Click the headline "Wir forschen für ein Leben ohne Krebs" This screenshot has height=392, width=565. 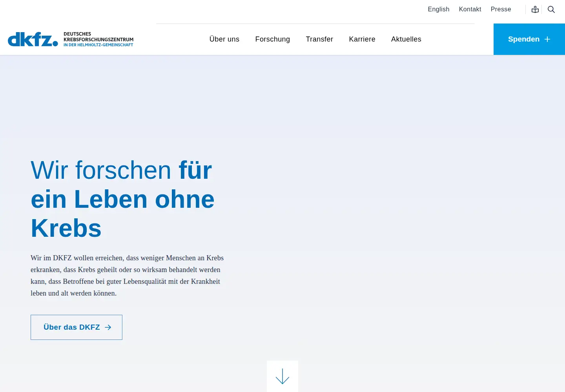pos(123,199)
